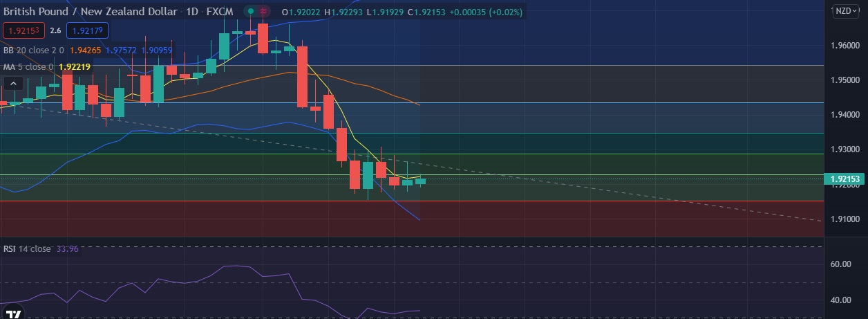Click the pink data status icon
Viewport: 868px width, 319px height.
[263, 12]
